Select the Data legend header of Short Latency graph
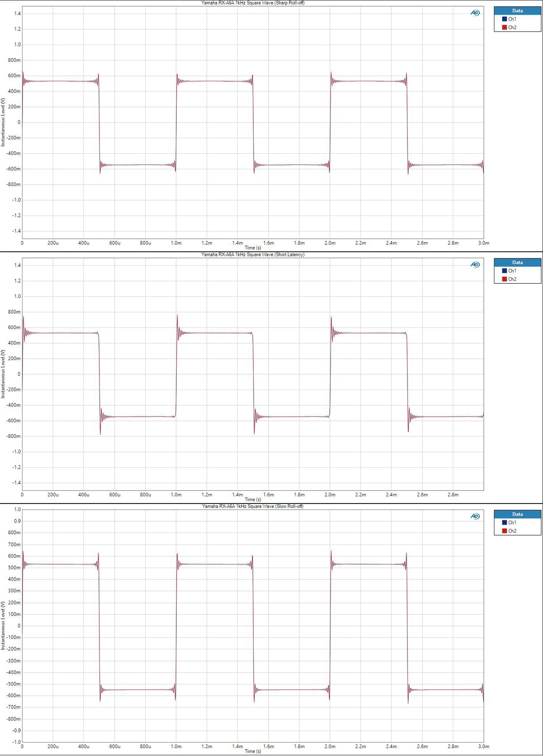543x756 pixels. click(x=517, y=263)
